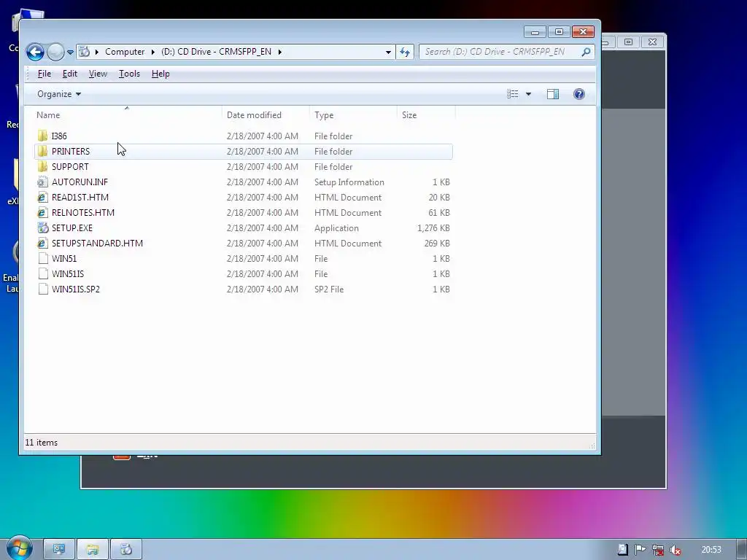Select the I386 folder icon

43,136
